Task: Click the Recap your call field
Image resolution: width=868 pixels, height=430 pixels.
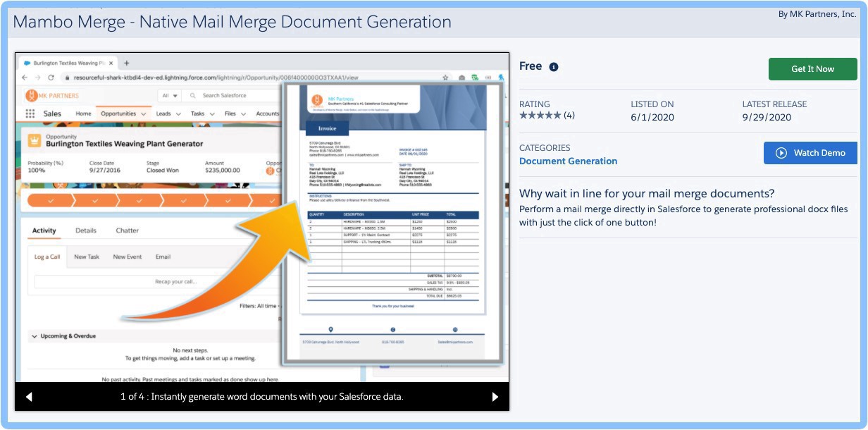Action: (159, 282)
